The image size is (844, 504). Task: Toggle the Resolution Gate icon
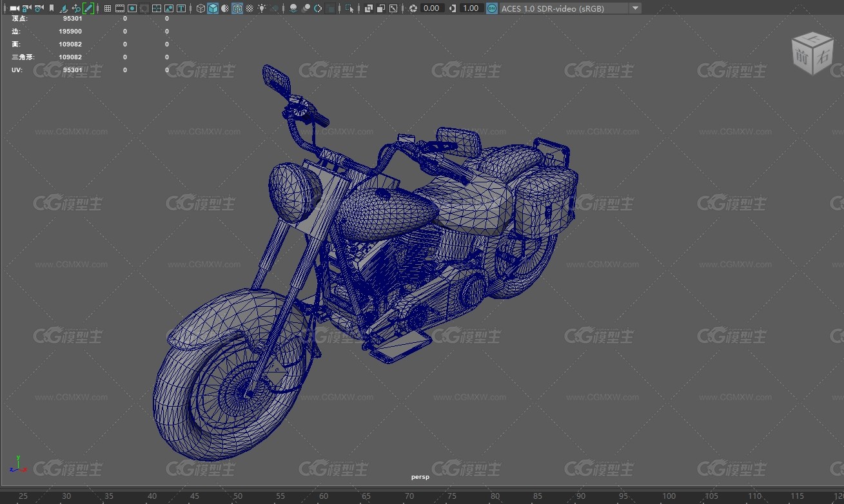point(132,8)
